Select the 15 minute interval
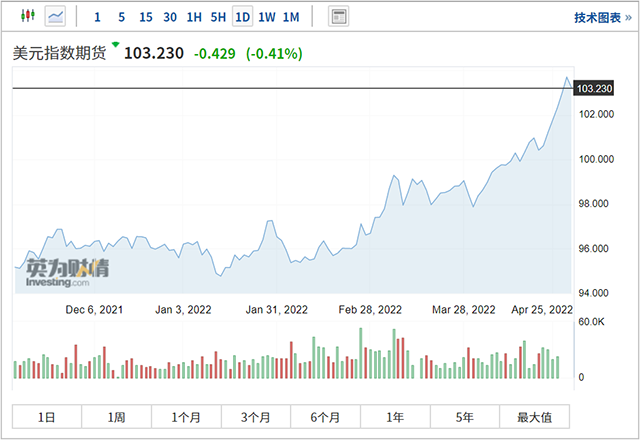 click(x=146, y=17)
